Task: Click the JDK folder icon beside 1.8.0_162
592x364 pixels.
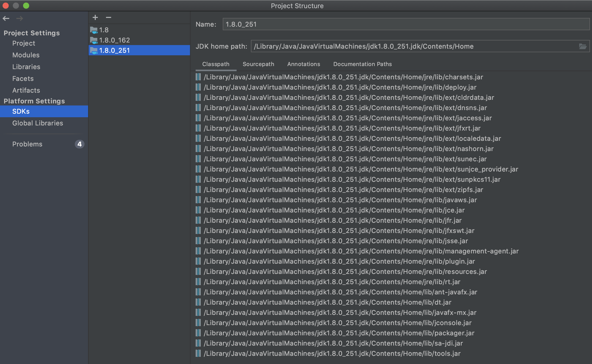Action: [x=94, y=40]
